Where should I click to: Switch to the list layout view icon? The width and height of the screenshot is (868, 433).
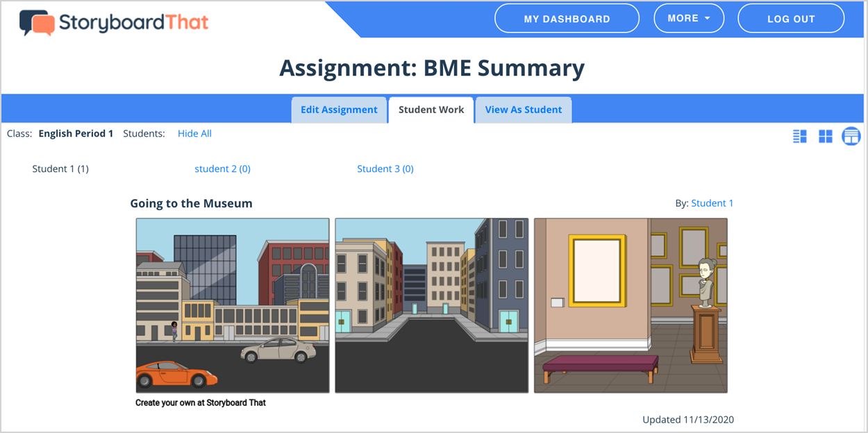[800, 137]
